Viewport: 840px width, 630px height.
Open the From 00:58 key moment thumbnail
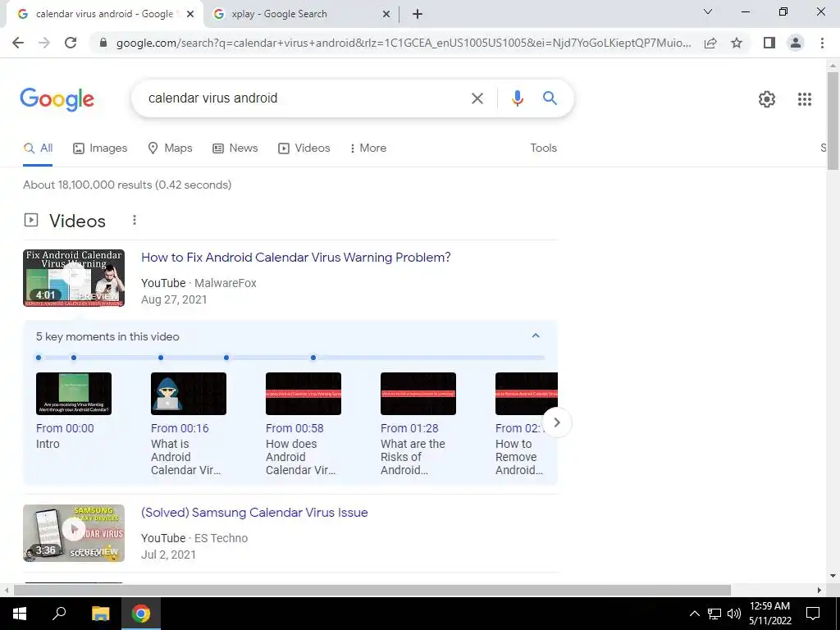coord(304,394)
